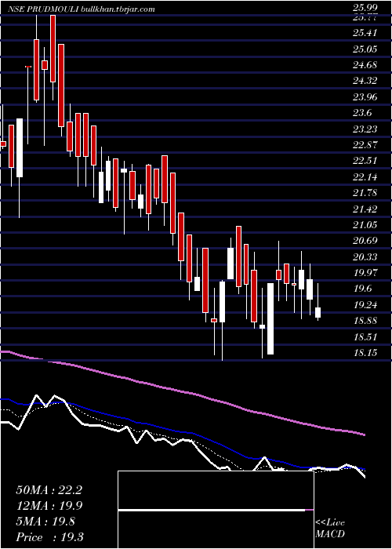Image resolution: width=392 pixels, height=549 pixels.
Task: Click the 50MA : 22.2 readout
Action: 49,490
